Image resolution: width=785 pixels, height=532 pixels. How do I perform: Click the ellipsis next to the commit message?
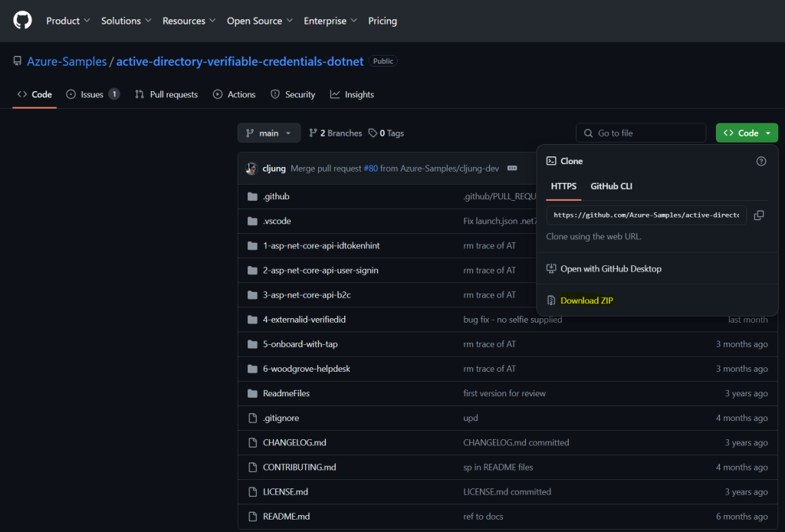pyautogui.click(x=512, y=168)
